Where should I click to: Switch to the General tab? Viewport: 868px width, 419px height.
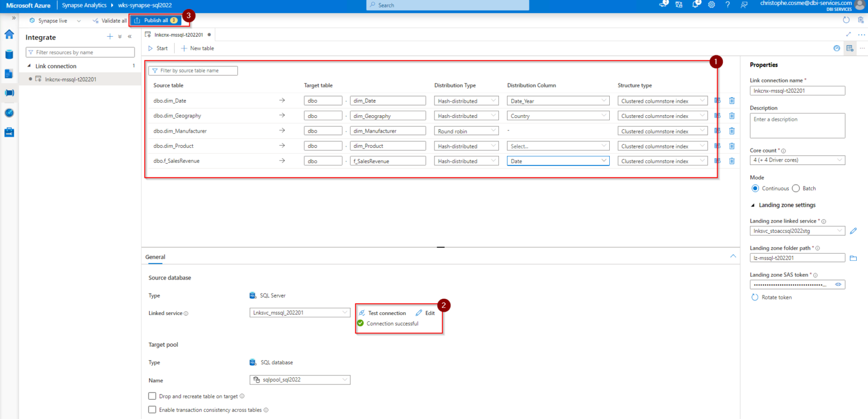pyautogui.click(x=155, y=257)
